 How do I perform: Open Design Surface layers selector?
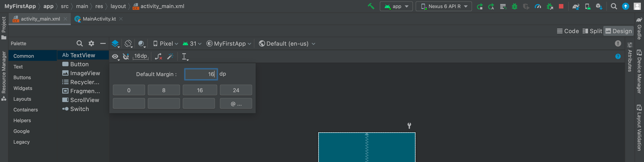(x=115, y=44)
